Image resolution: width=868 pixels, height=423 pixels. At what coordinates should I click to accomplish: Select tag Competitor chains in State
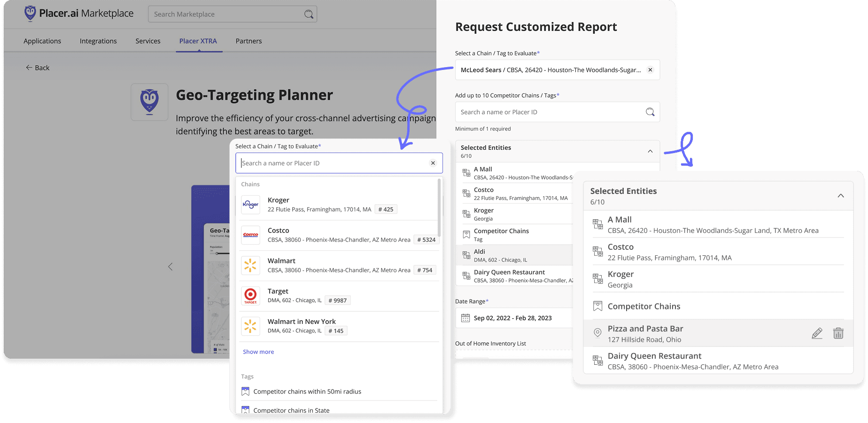click(x=291, y=410)
